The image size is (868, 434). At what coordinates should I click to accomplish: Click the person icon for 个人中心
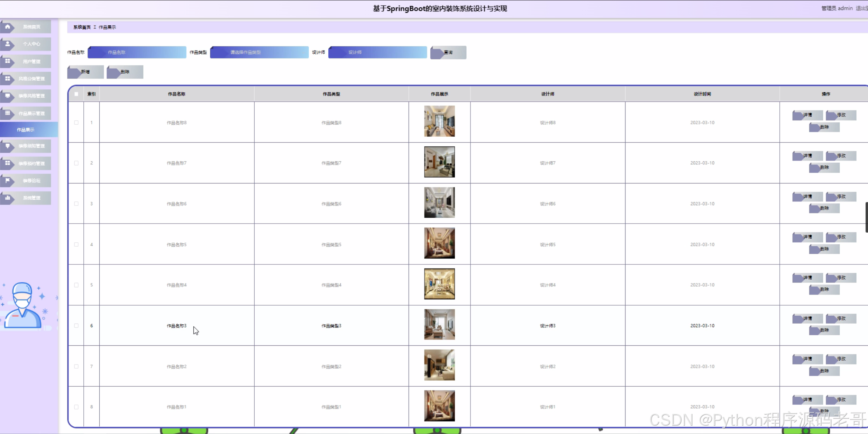pyautogui.click(x=8, y=44)
